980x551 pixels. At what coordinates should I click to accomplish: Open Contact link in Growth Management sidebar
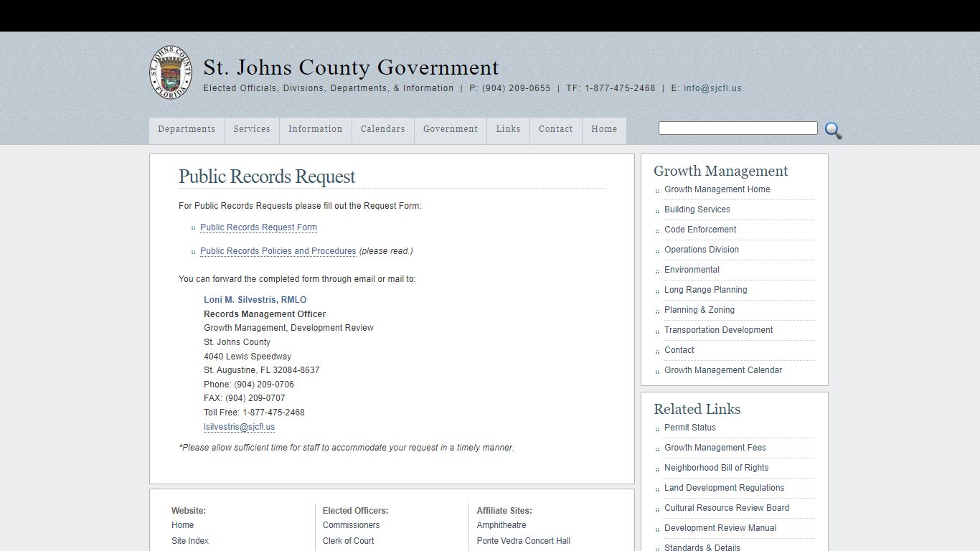pos(679,350)
